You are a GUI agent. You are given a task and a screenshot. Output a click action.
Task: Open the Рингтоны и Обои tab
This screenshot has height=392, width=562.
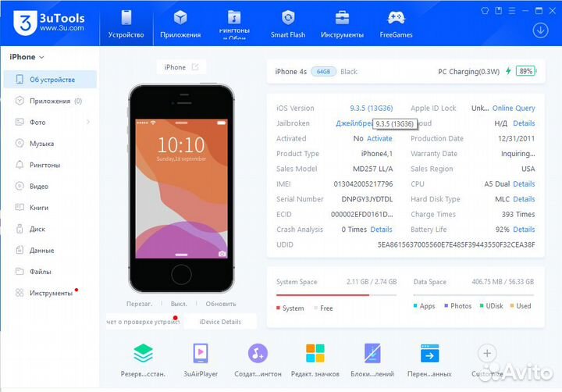(234, 24)
